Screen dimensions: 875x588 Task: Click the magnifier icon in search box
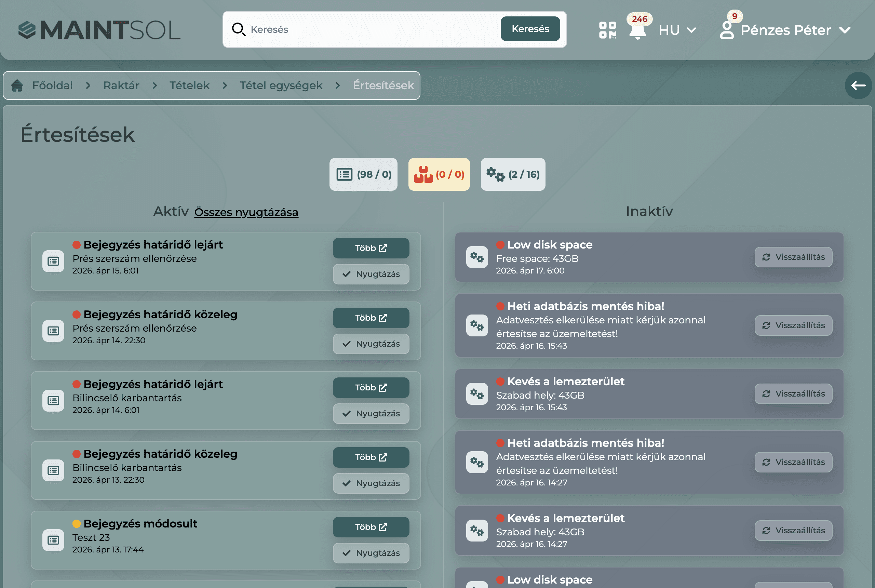click(x=238, y=29)
